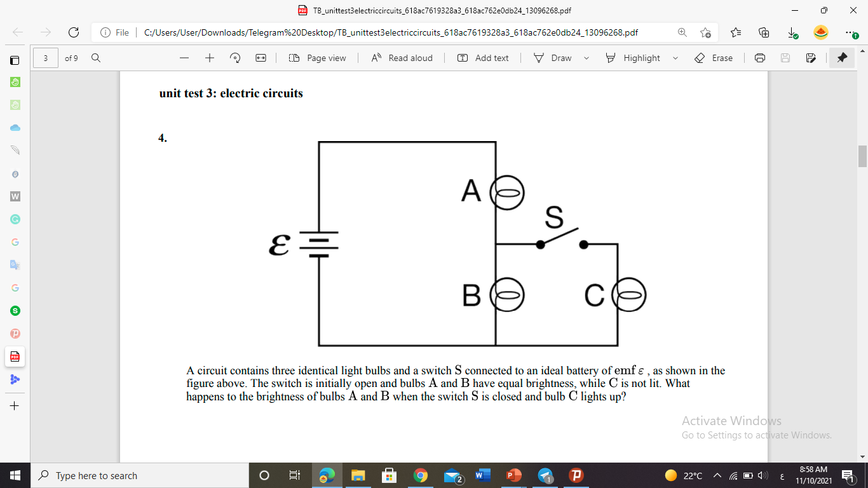Expand hidden icons in the system tray

tap(717, 475)
